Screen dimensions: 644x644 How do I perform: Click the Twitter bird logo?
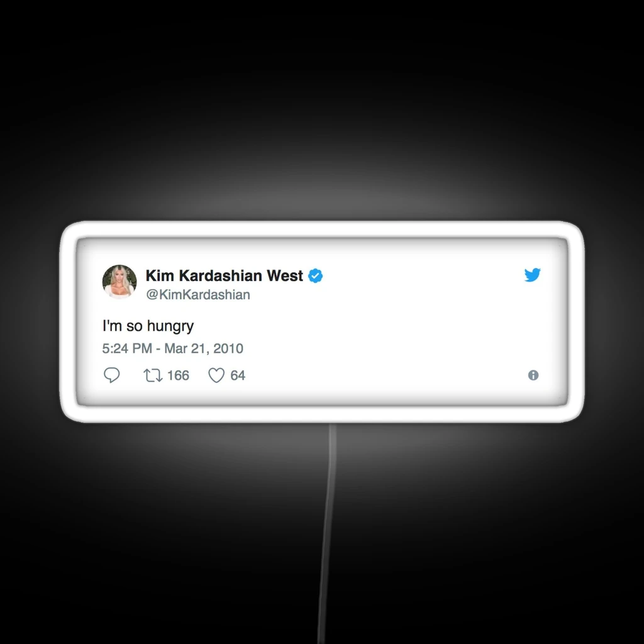[x=532, y=275]
